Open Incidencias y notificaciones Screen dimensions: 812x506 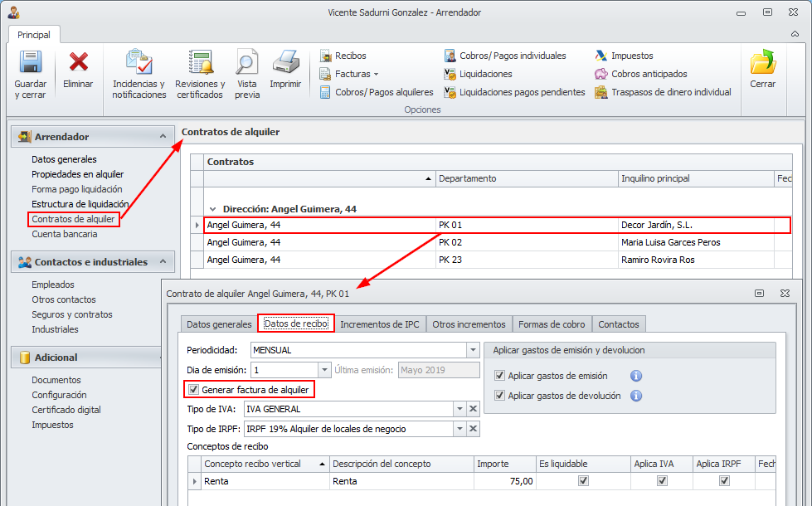[139, 74]
